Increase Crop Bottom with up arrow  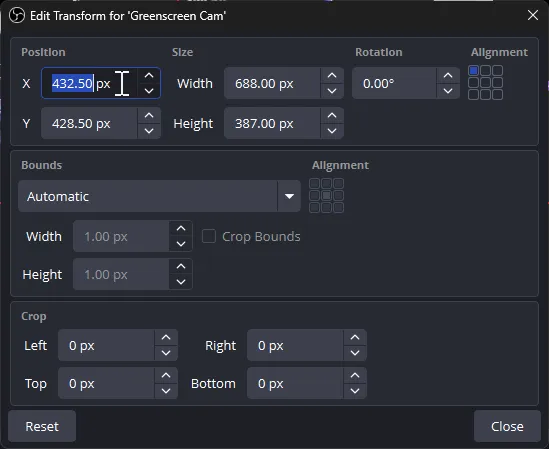point(355,375)
